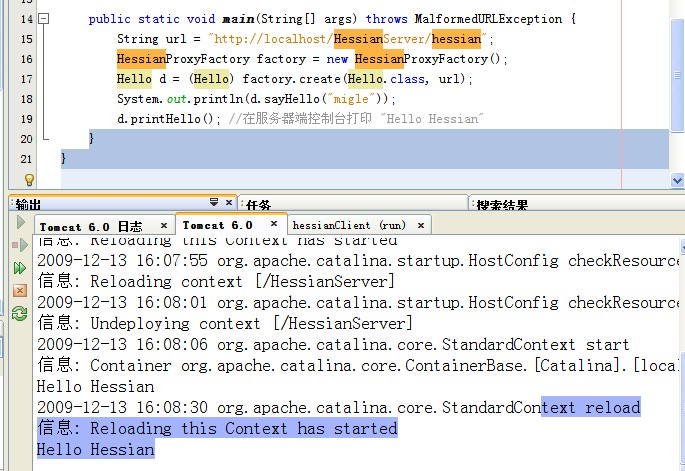The height and width of the screenshot is (471, 685).
Task: Close the Tomcat 6.0 日志 tab
Action: [164, 225]
